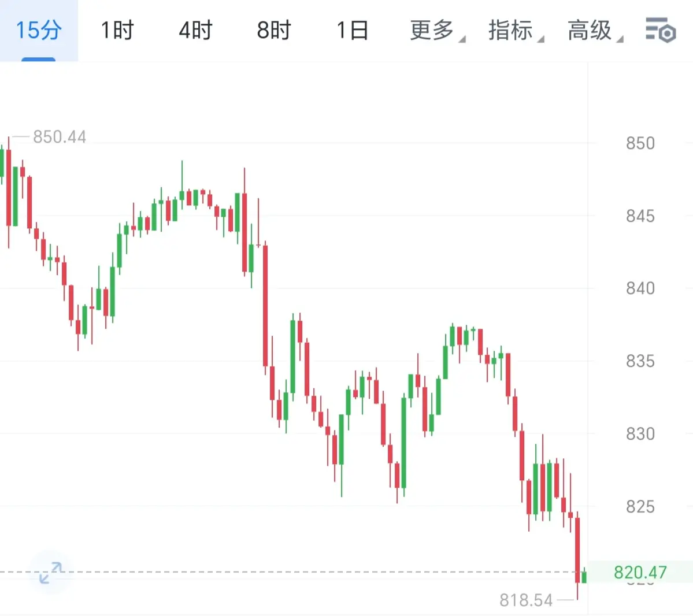Click the 818.54 low price marker
The width and height of the screenshot is (693, 616).
tap(526, 600)
